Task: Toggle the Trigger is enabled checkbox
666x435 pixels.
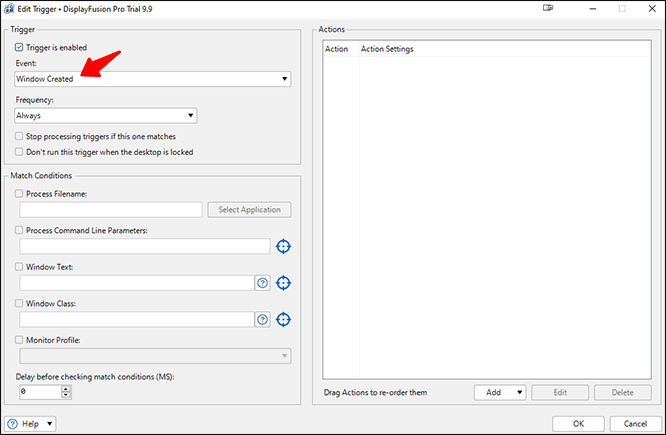Action: click(19, 48)
